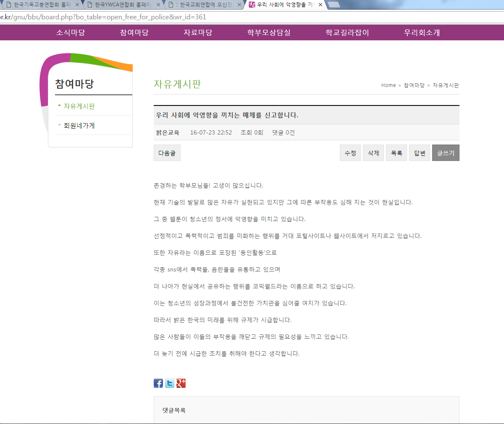Click the author name 밝은교육

pos(168,132)
